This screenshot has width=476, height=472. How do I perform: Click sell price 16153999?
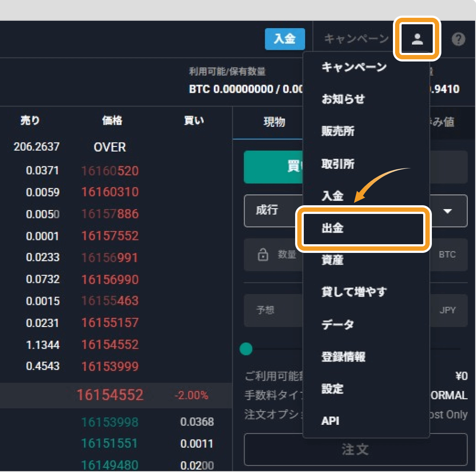coord(110,366)
